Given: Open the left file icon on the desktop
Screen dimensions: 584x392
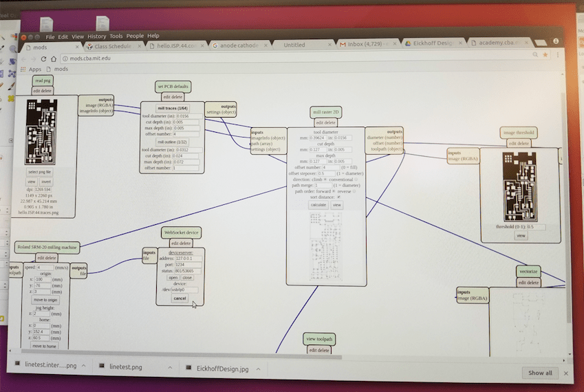Looking at the screenshot, I should pos(47,23).
